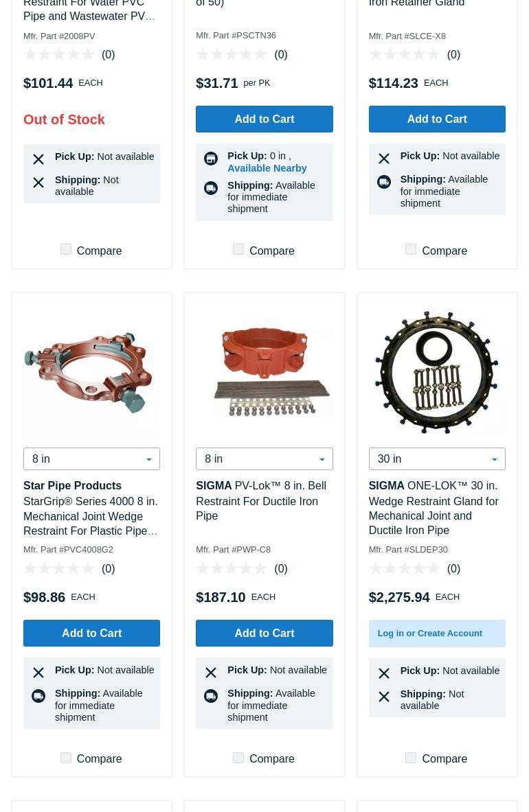Click the shipping truck icon under PSCTN36
The height and width of the screenshot is (812, 529).
tap(211, 188)
